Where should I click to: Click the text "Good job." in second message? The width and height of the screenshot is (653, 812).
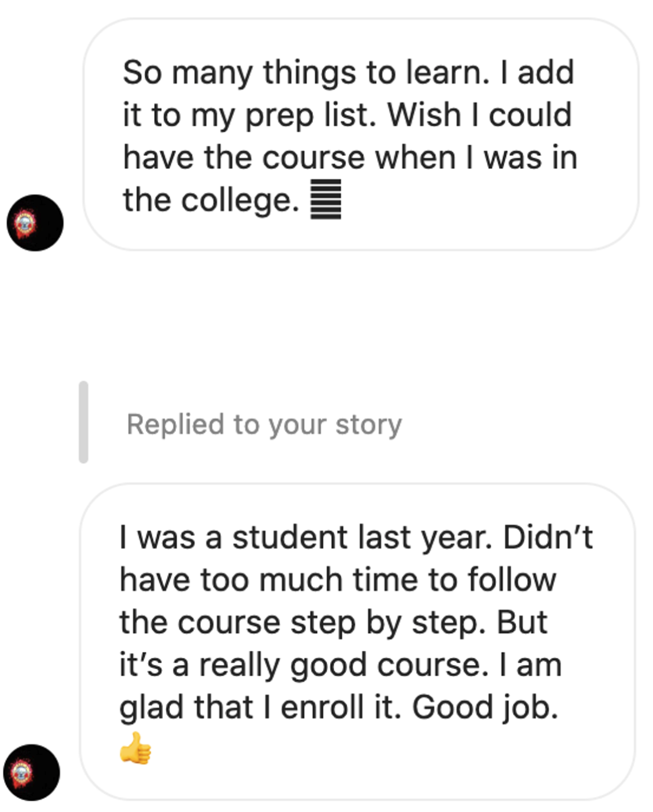pyautogui.click(x=485, y=707)
